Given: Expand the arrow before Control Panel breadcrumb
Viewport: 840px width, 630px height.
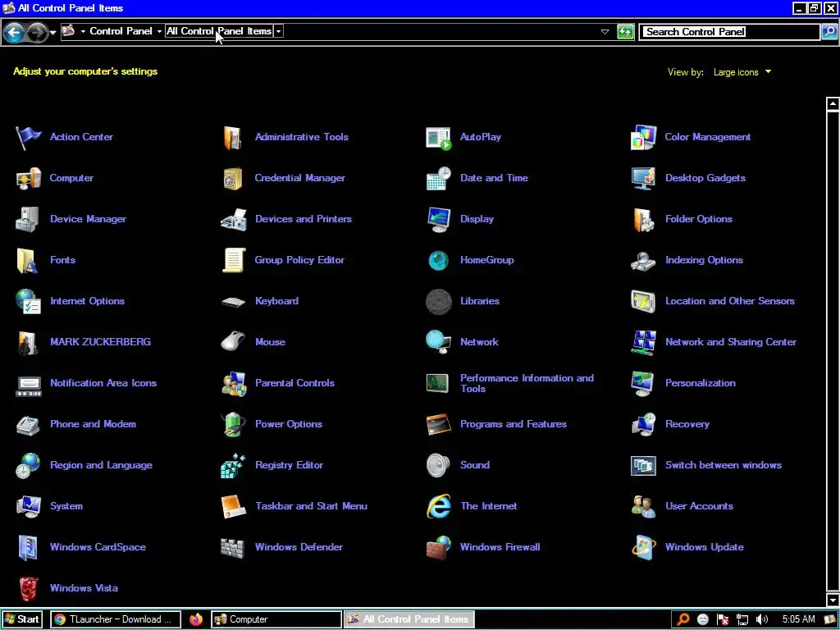Looking at the screenshot, I should [x=83, y=32].
